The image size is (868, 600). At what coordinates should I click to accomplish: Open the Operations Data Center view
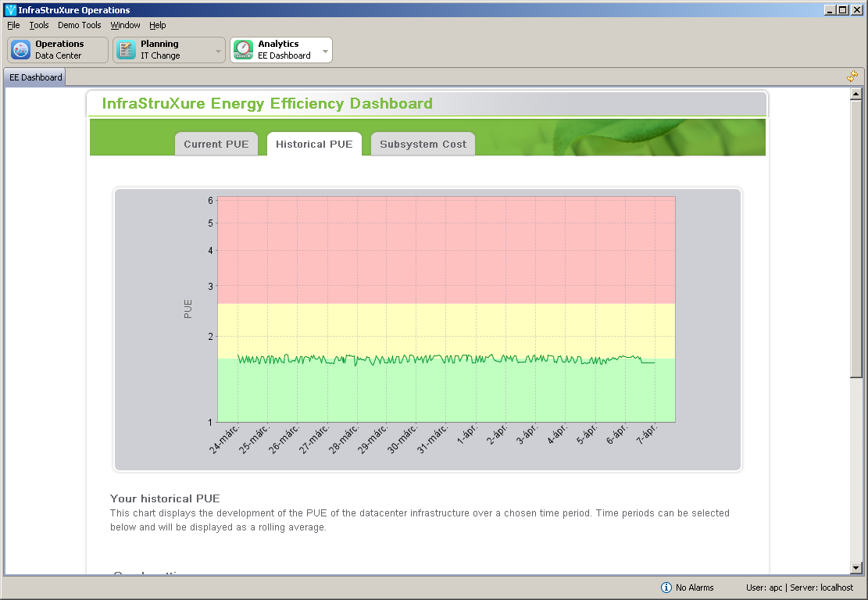pyautogui.click(x=58, y=50)
